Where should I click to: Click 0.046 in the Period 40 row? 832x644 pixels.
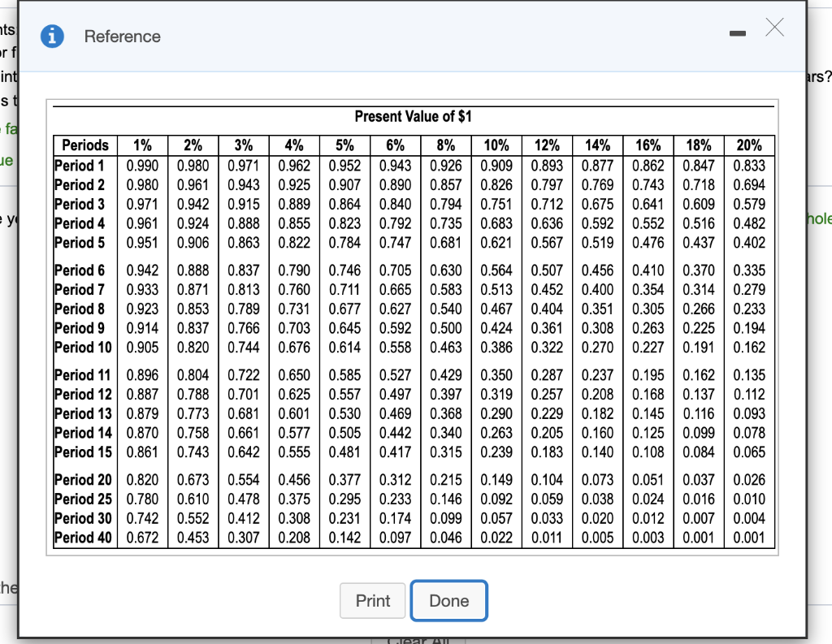446,538
